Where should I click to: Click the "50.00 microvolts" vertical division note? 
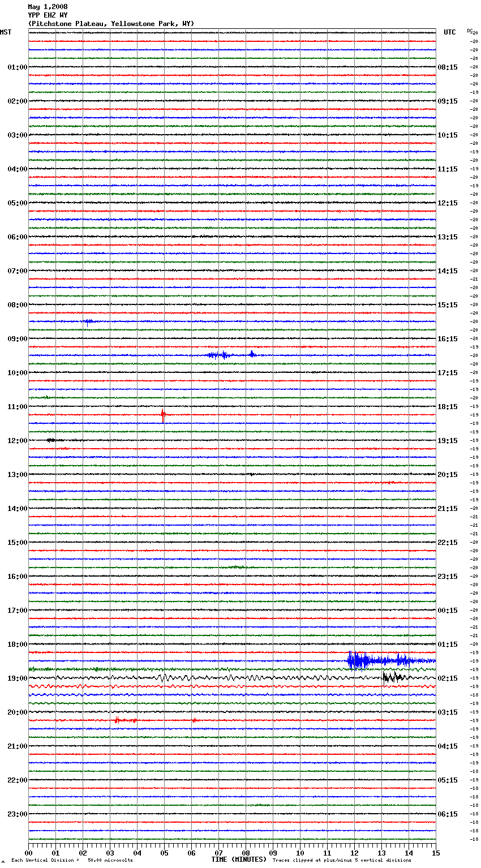coord(110,860)
